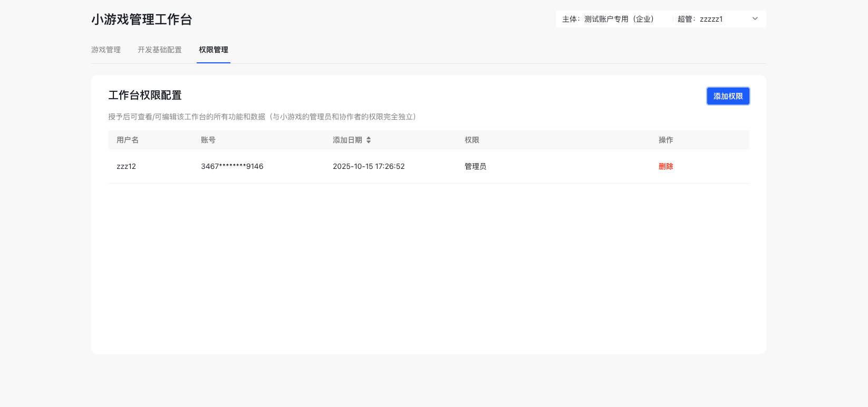Click the 添加日期 column header text
The width and height of the screenshot is (868, 407).
pos(347,140)
